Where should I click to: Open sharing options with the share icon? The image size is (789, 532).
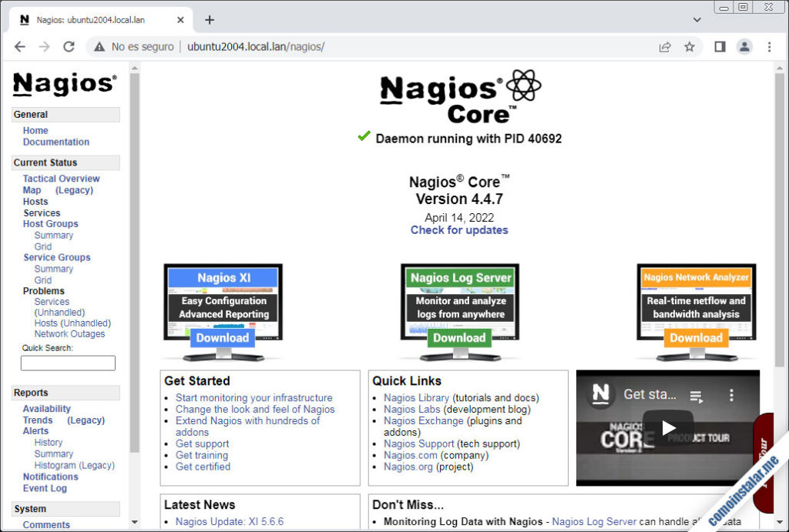[x=664, y=46]
